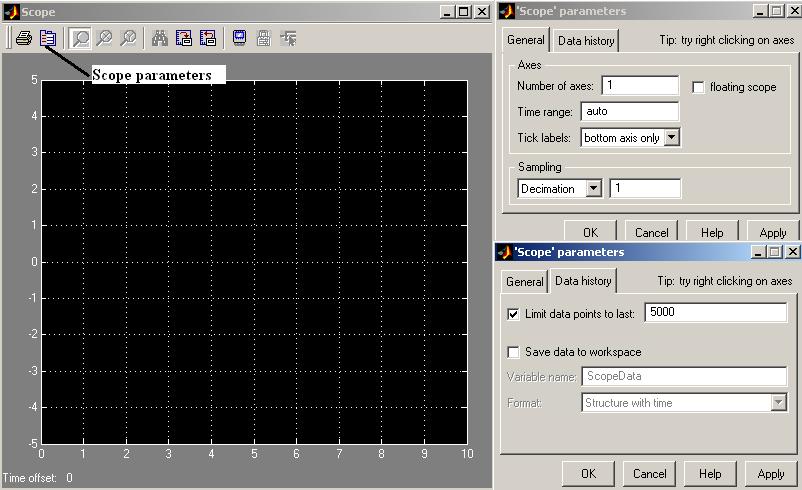
Task: Click the lock axes selection icon
Action: [264, 38]
